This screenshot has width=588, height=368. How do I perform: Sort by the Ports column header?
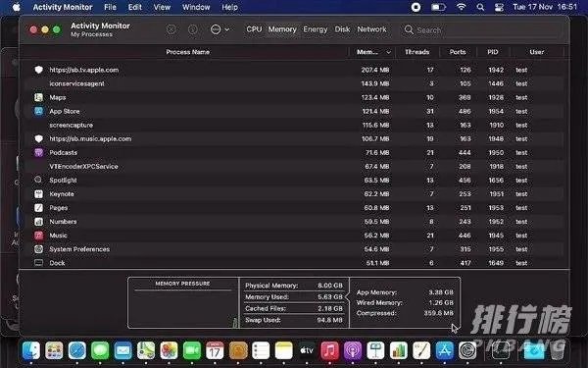coord(458,52)
